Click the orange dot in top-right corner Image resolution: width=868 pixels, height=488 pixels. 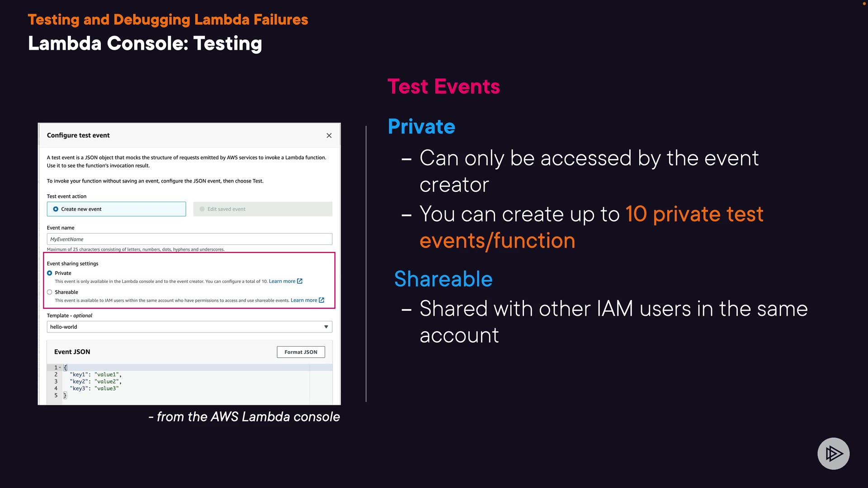[864, 4]
